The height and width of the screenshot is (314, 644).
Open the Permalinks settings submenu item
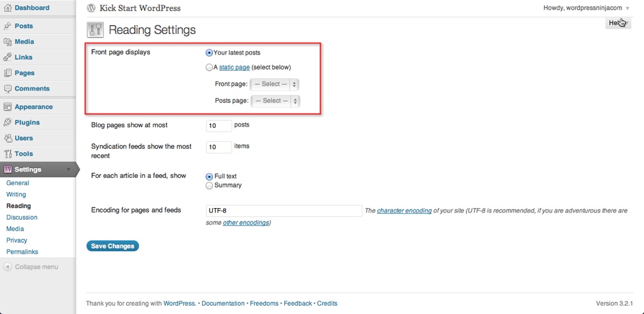coord(22,252)
